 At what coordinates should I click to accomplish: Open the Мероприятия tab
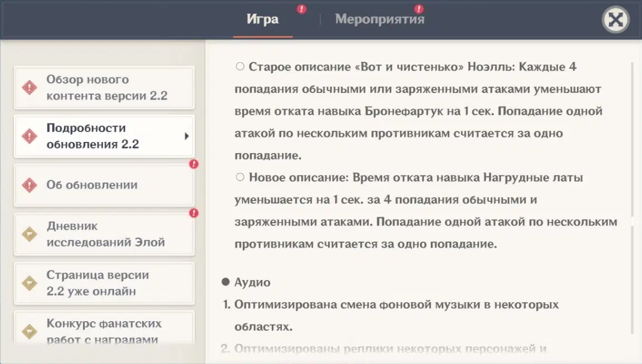(379, 19)
